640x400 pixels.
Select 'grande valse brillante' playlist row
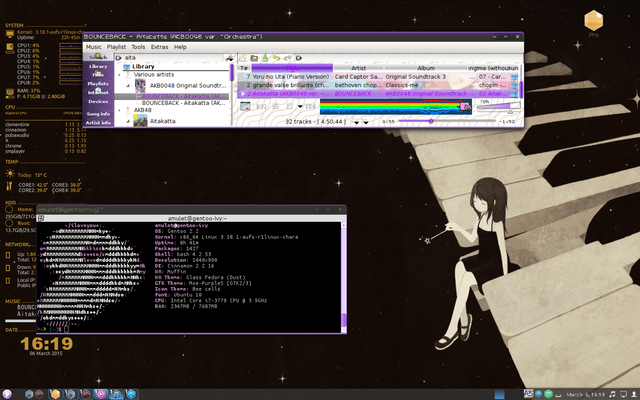[288, 85]
